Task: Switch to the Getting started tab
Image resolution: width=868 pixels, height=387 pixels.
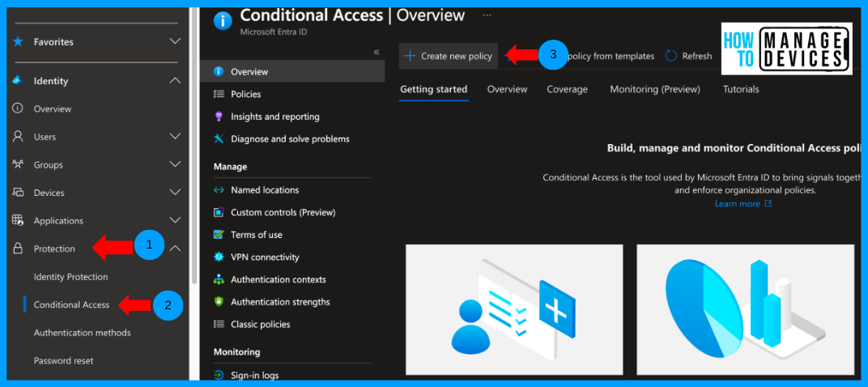Action: click(433, 89)
